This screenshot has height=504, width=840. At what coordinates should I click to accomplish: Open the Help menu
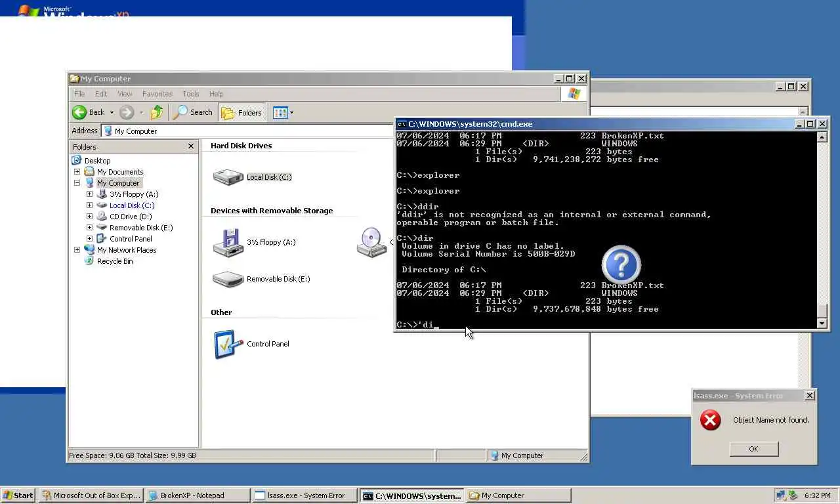(216, 94)
